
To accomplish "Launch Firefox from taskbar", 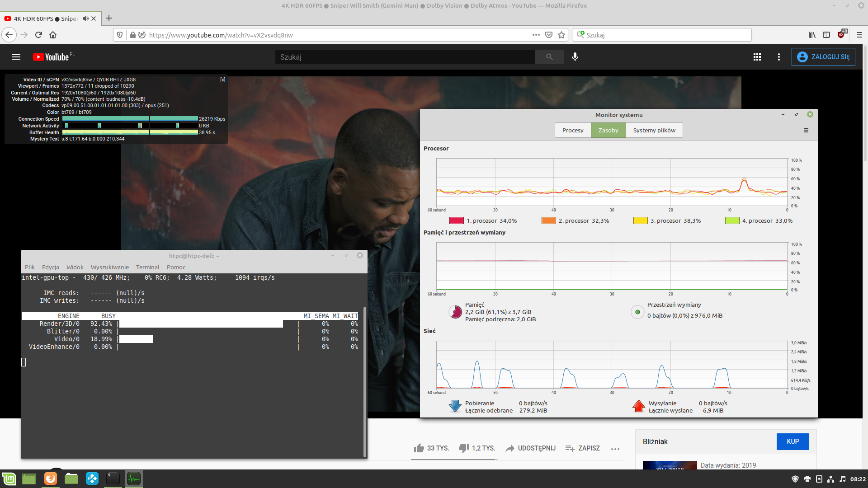I will pyautogui.click(x=51, y=479).
